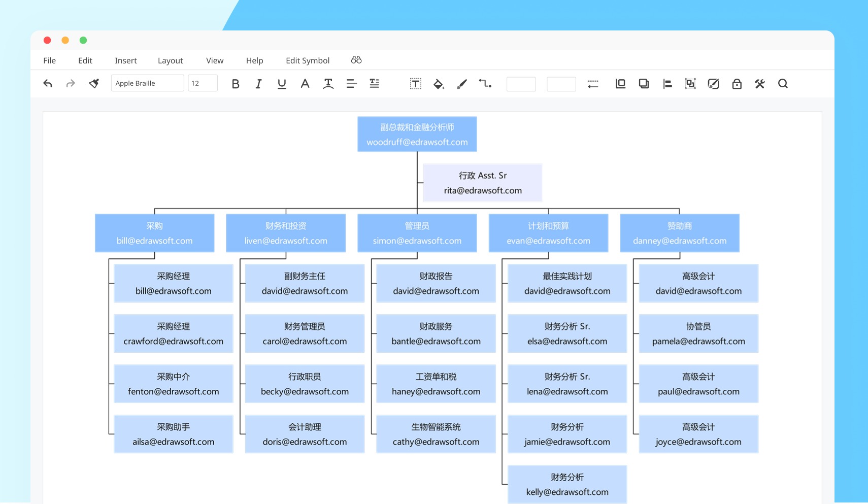Select the joyce@edrawsoft.com box
The height and width of the screenshot is (504, 868).
(x=698, y=434)
